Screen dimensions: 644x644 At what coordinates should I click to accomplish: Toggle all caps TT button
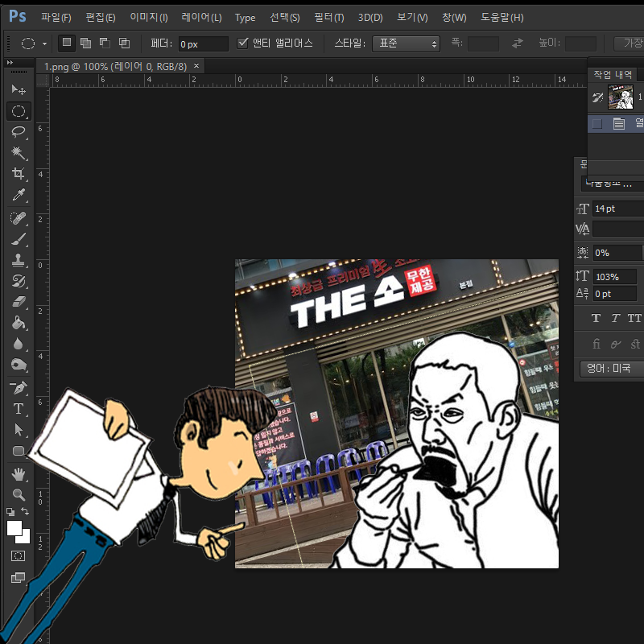click(x=634, y=318)
